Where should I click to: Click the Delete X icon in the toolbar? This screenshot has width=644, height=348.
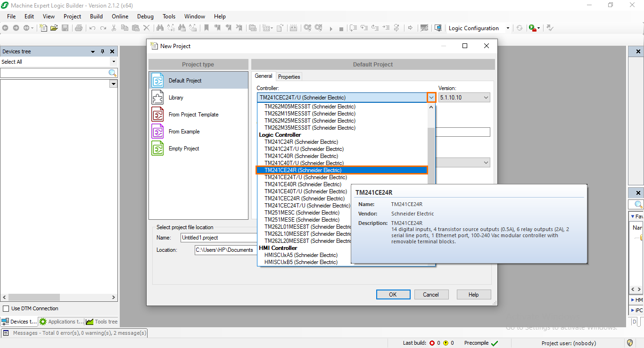(x=146, y=28)
